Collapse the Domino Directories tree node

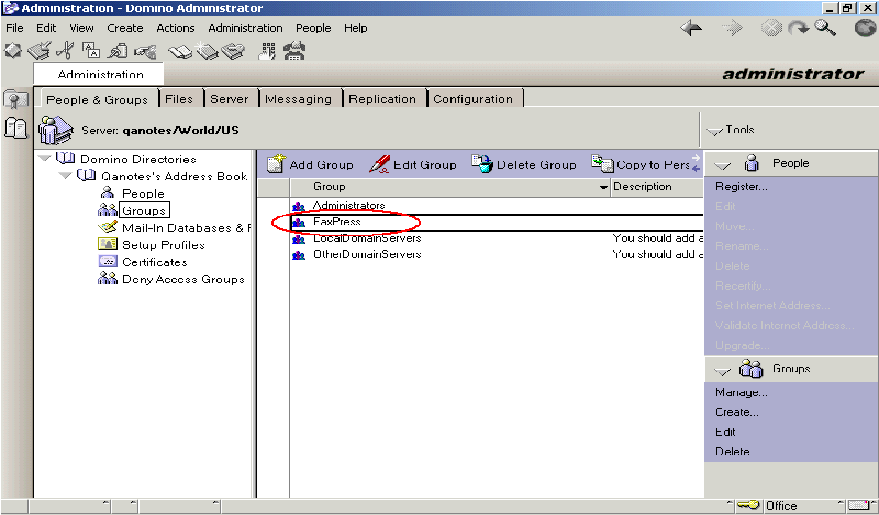(45, 159)
